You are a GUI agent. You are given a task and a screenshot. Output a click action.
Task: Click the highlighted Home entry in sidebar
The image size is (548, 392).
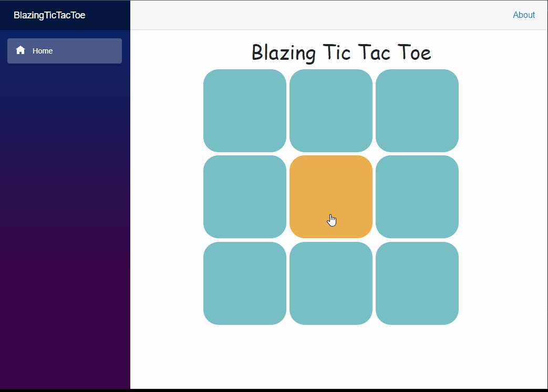[64, 50]
